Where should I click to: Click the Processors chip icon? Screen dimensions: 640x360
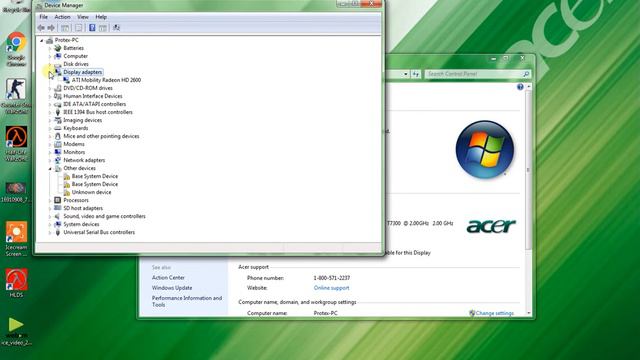pos(58,200)
